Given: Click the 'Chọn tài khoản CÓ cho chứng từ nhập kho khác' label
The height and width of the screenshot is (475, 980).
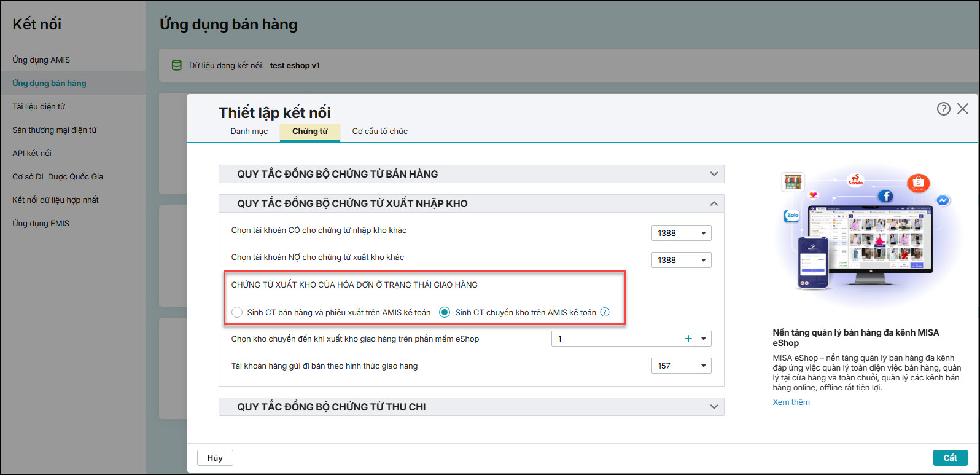Looking at the screenshot, I should pyautogui.click(x=319, y=230).
